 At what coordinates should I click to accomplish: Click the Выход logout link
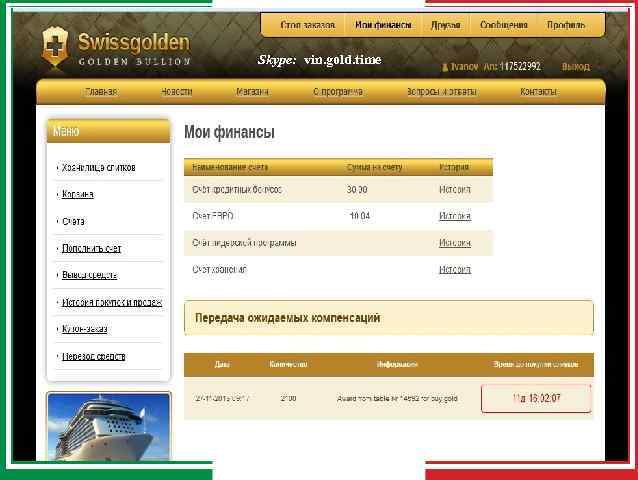576,67
